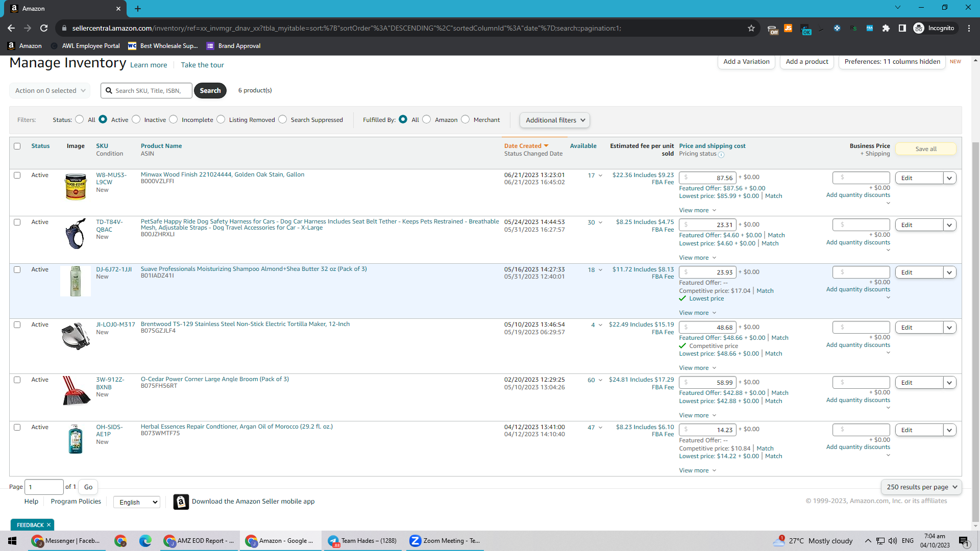
Task: Open the AWL Employee Portal bookmark
Action: [x=86, y=46]
